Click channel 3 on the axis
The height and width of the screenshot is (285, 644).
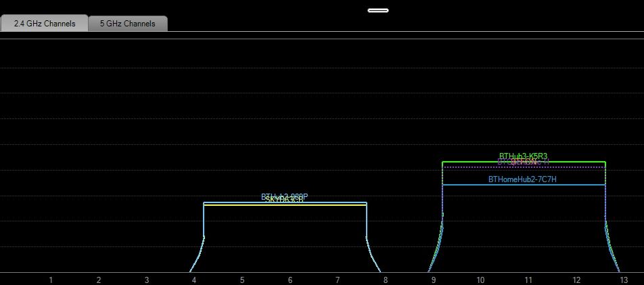(147, 280)
